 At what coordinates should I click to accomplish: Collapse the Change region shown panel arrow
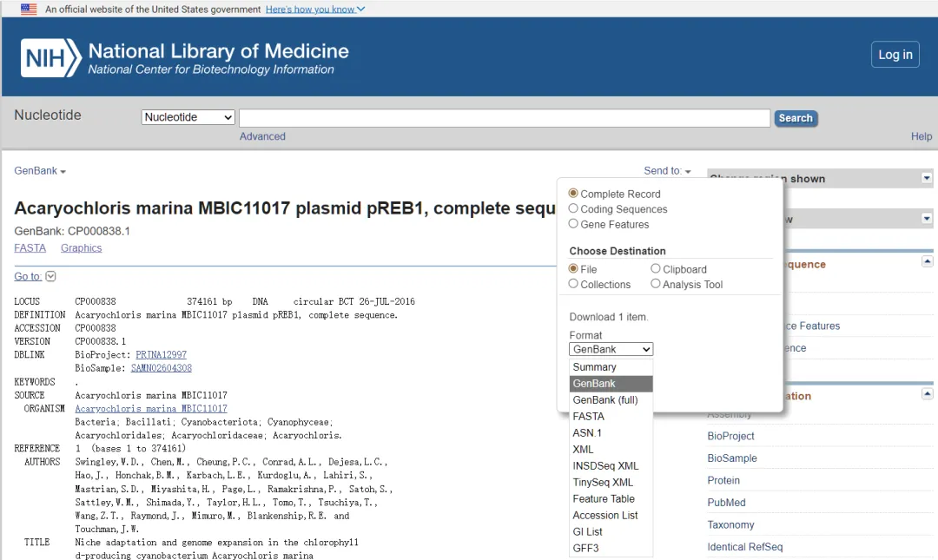(x=927, y=178)
